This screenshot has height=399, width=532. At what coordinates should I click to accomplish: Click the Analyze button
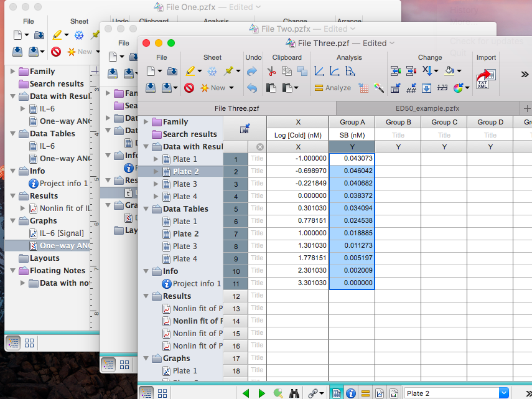333,88
